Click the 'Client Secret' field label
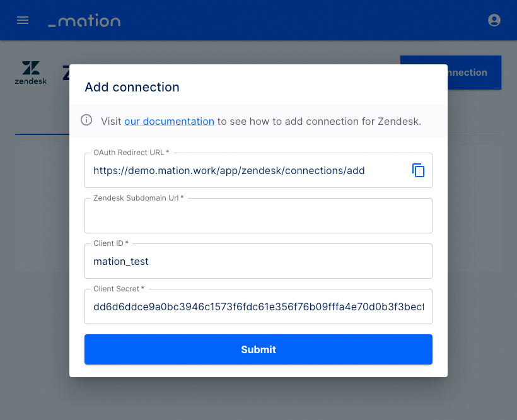The height and width of the screenshot is (420, 517). click(x=119, y=289)
